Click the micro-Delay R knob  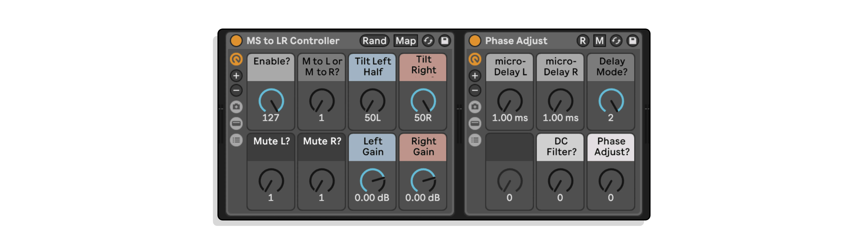click(x=560, y=101)
